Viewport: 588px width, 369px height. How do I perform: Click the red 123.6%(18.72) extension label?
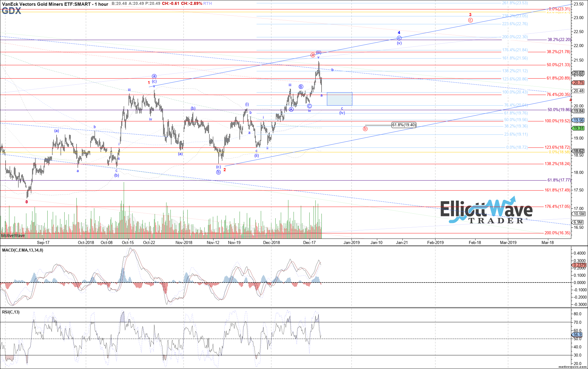tap(558, 147)
